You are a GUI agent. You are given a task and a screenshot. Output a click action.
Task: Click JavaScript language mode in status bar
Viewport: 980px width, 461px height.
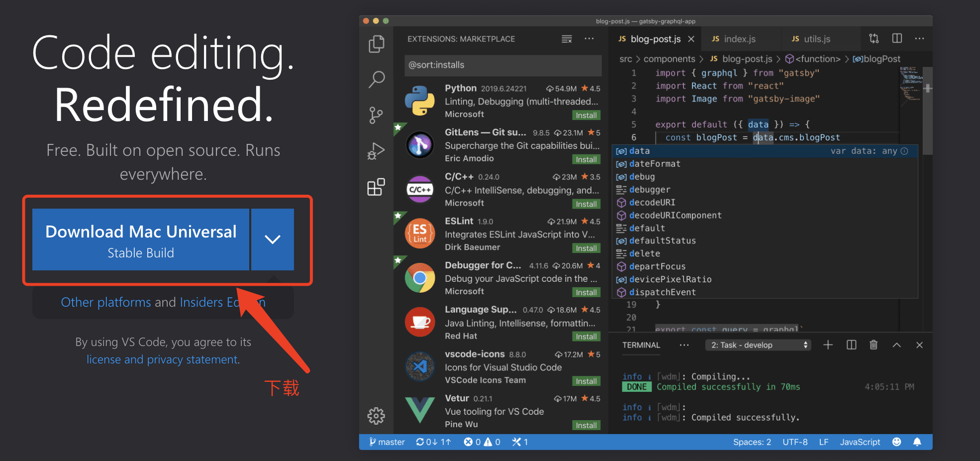[860, 442]
